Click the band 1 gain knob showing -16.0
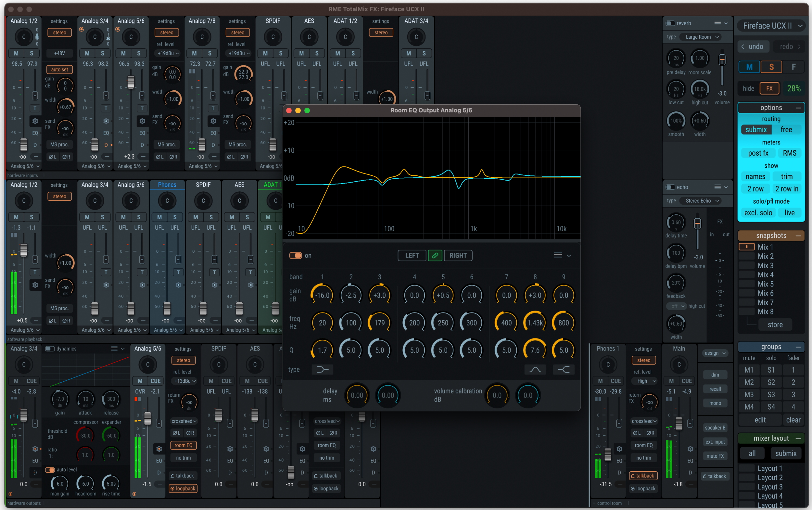Viewport: 812px width, 510px height. pyautogui.click(x=322, y=295)
